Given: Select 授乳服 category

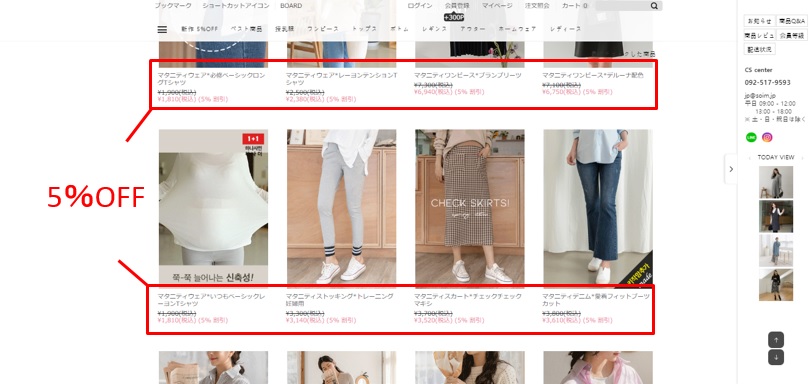Looking at the screenshot, I should point(284,29).
